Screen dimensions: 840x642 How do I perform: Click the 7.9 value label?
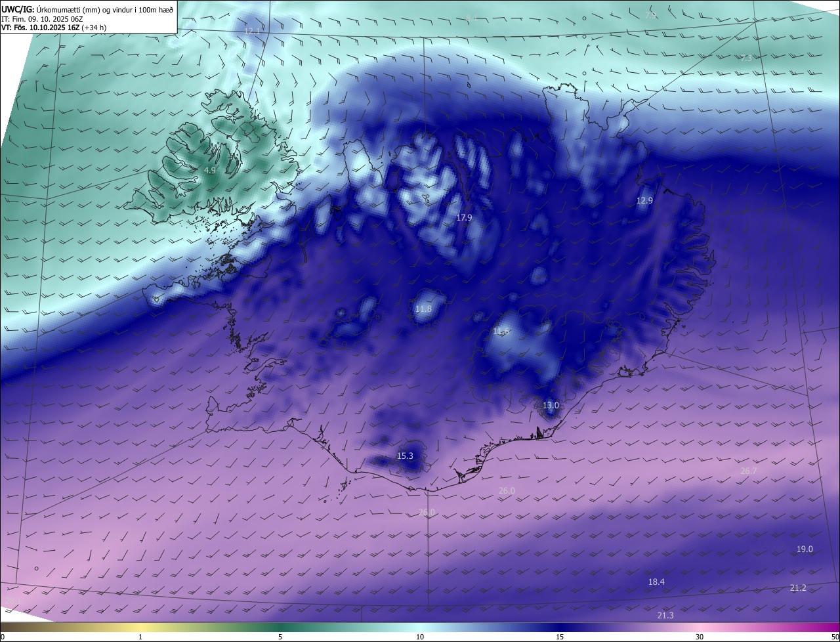pyautogui.click(x=650, y=15)
